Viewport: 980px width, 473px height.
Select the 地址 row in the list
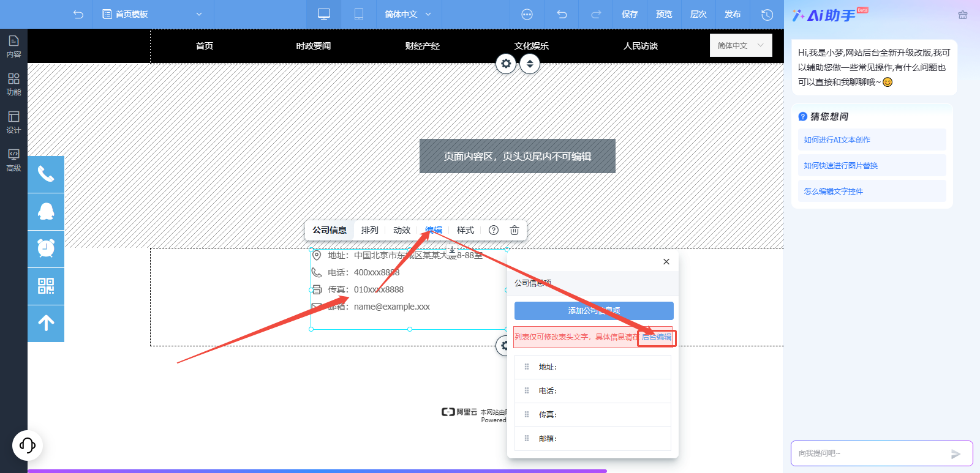pyautogui.click(x=593, y=367)
